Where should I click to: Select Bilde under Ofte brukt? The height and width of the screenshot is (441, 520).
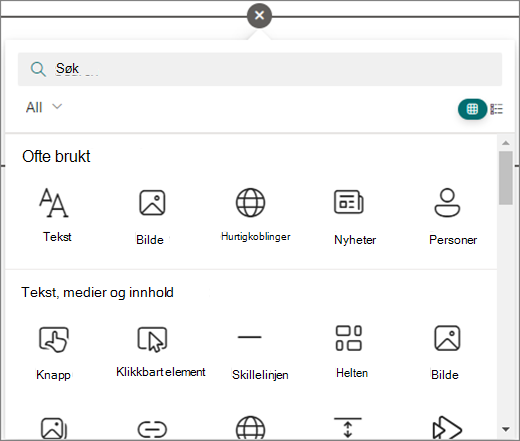click(x=152, y=216)
